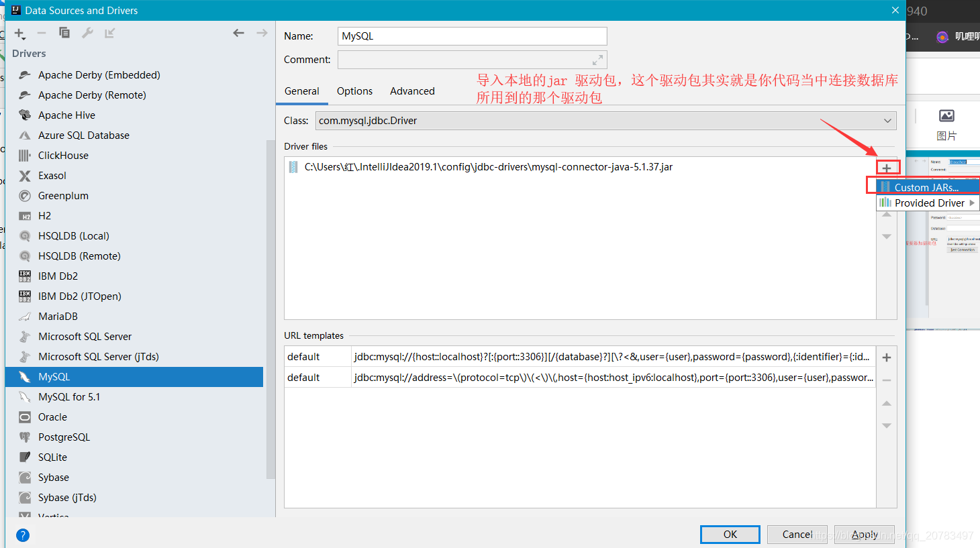Select the IBM Db2 driver
980x548 pixels.
[134, 276]
